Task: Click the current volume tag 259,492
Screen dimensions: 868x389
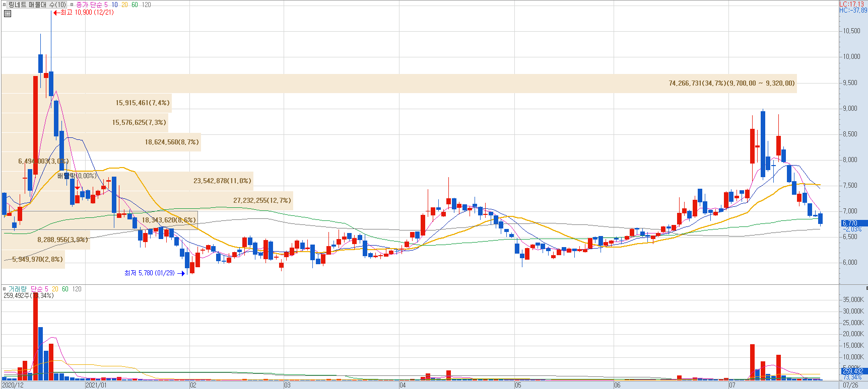Action: coord(854,371)
